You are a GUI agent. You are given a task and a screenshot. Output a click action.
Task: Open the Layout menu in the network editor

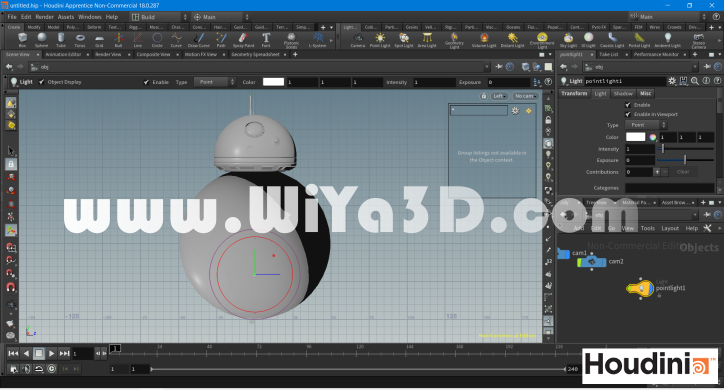coord(670,228)
